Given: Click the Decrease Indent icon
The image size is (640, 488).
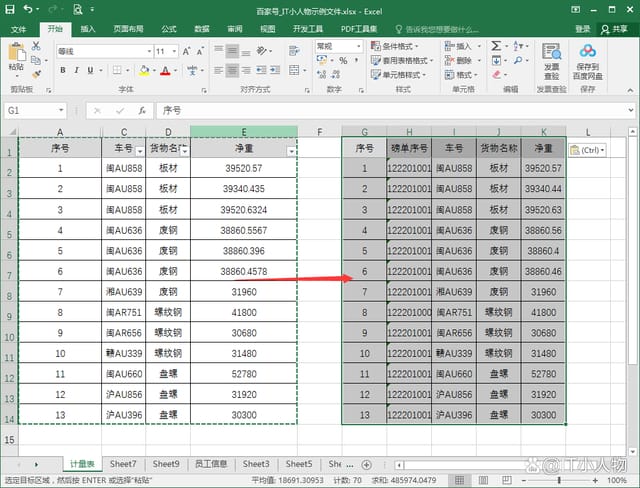Looking at the screenshot, I should click(261, 70).
